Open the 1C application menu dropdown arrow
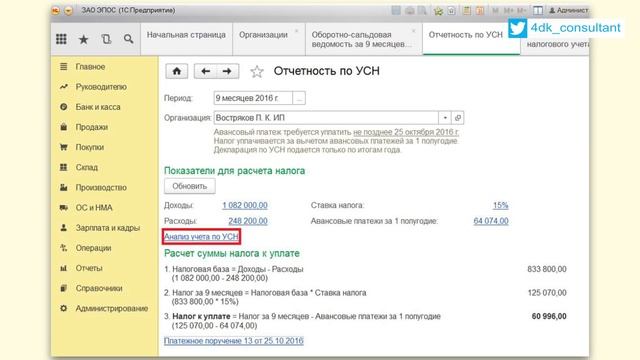This screenshot has width=640, height=360. 68,11
